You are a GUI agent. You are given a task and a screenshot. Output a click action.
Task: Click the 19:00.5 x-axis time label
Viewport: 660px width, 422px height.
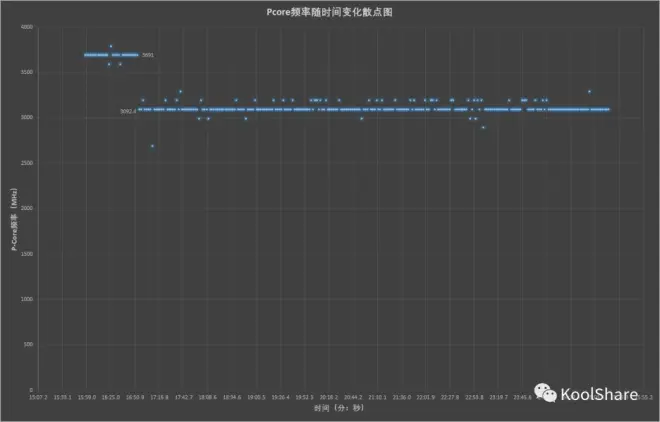tap(256, 396)
